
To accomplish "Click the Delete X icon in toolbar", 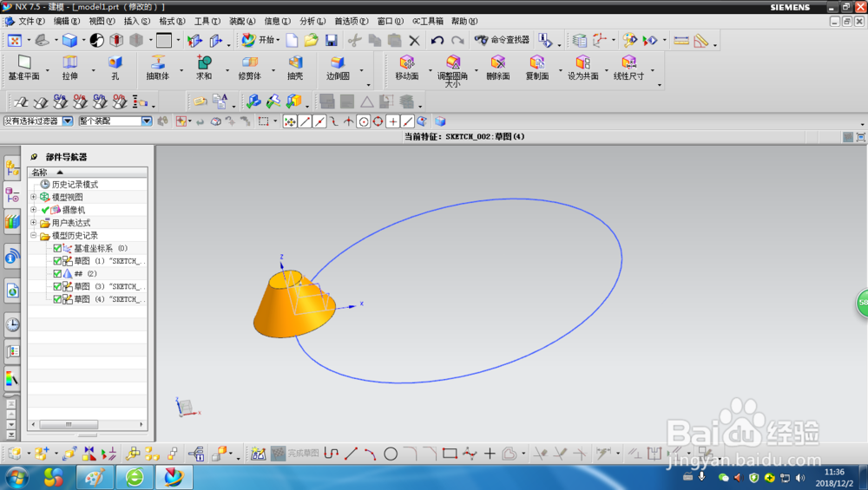I will [414, 41].
